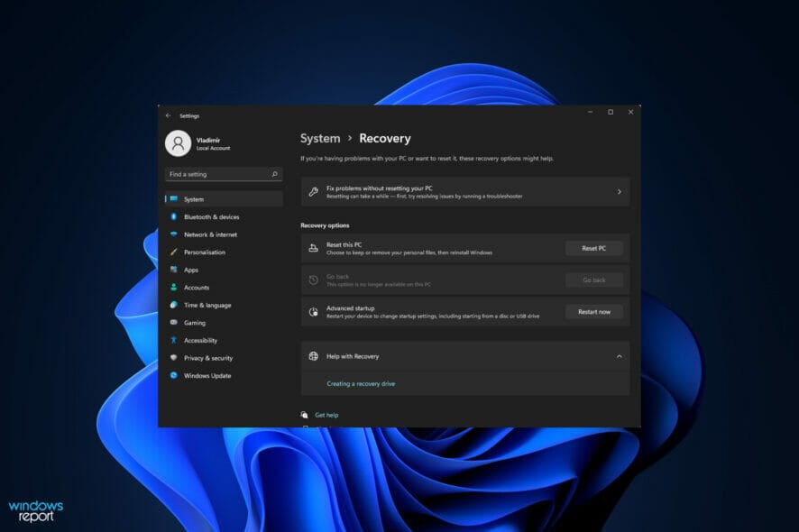The height and width of the screenshot is (532, 799).
Task: Click the Help with Recovery globe icon
Action: pos(314,356)
